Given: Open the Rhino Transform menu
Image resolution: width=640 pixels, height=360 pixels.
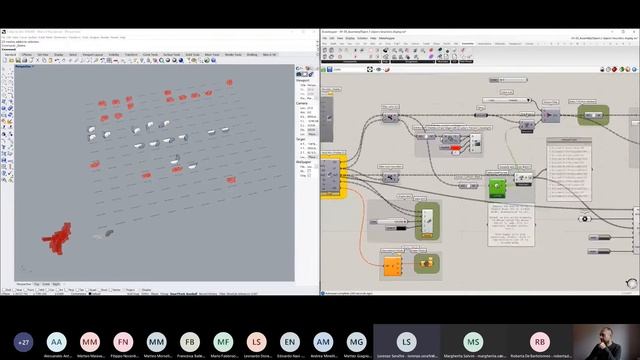Looking at the screenshot, I should click(74, 37).
